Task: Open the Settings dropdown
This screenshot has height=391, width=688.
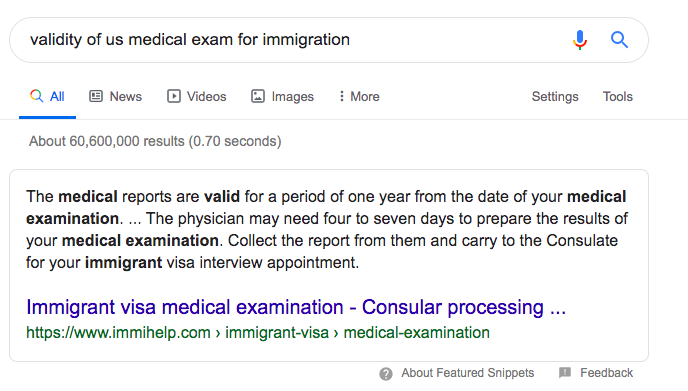Action: (x=555, y=97)
